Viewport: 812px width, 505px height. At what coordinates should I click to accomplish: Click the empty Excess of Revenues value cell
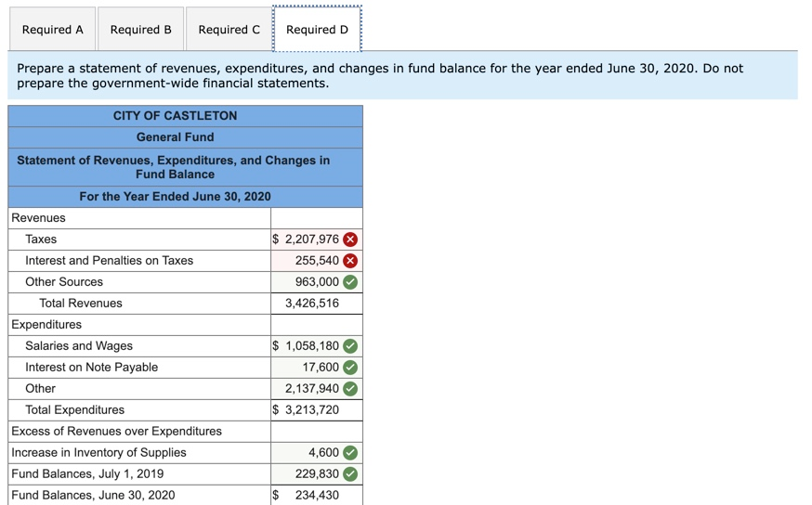[x=317, y=432]
